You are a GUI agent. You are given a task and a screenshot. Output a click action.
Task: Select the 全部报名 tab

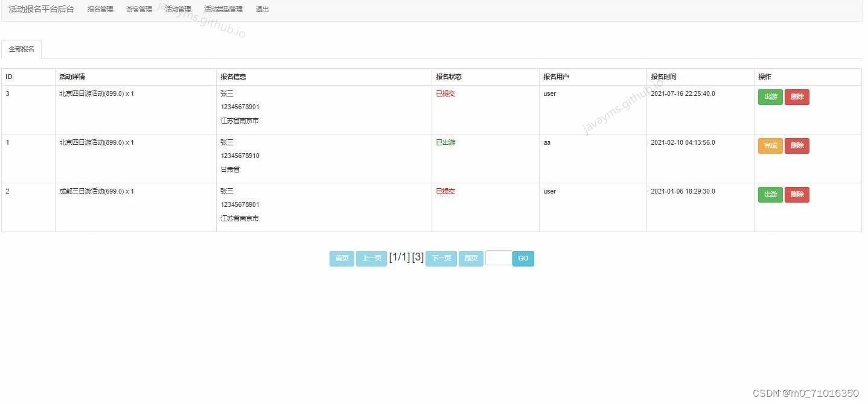pos(21,49)
